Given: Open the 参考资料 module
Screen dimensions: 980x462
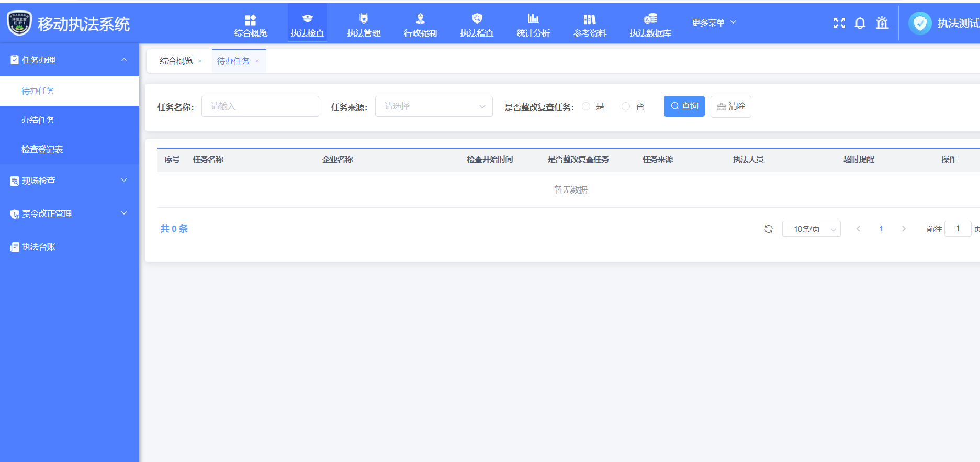Looking at the screenshot, I should 590,26.
